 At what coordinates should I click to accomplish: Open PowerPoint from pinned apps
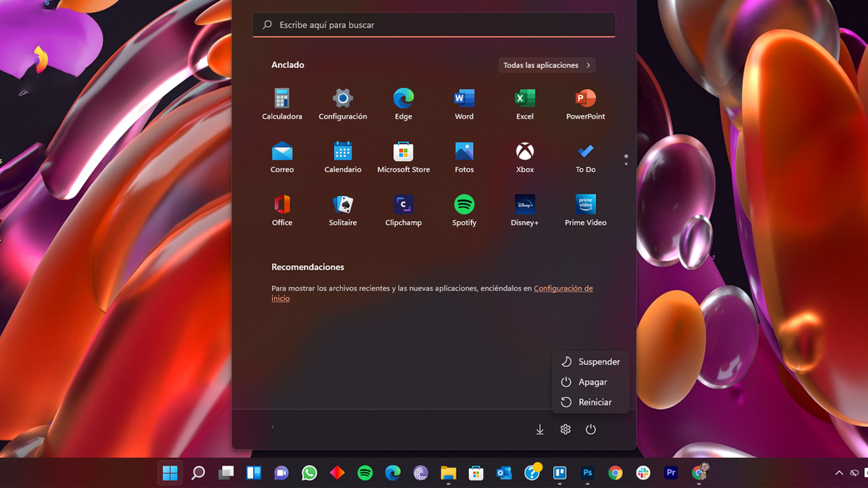click(585, 98)
